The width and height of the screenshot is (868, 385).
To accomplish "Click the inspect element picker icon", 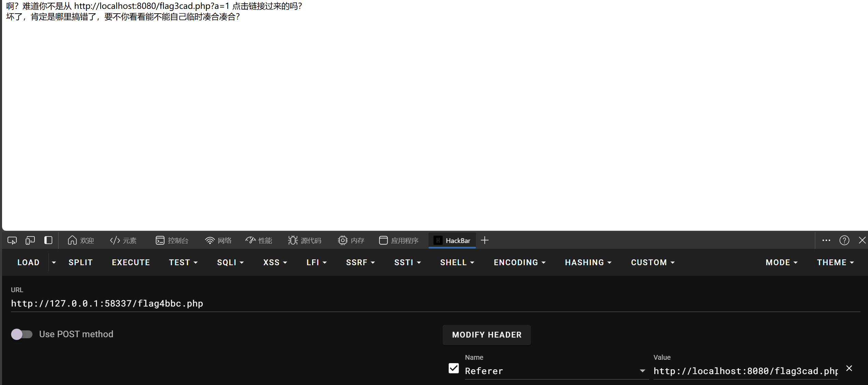I will click(12, 241).
